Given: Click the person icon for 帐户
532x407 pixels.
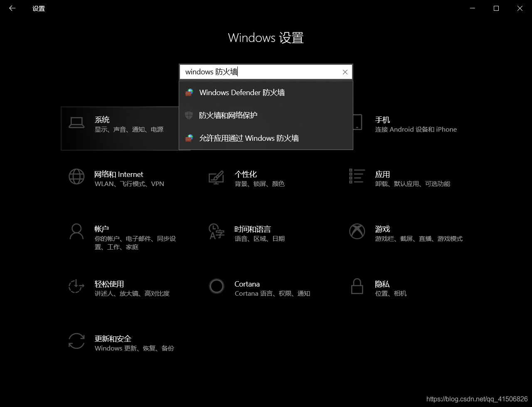Looking at the screenshot, I should [76, 231].
